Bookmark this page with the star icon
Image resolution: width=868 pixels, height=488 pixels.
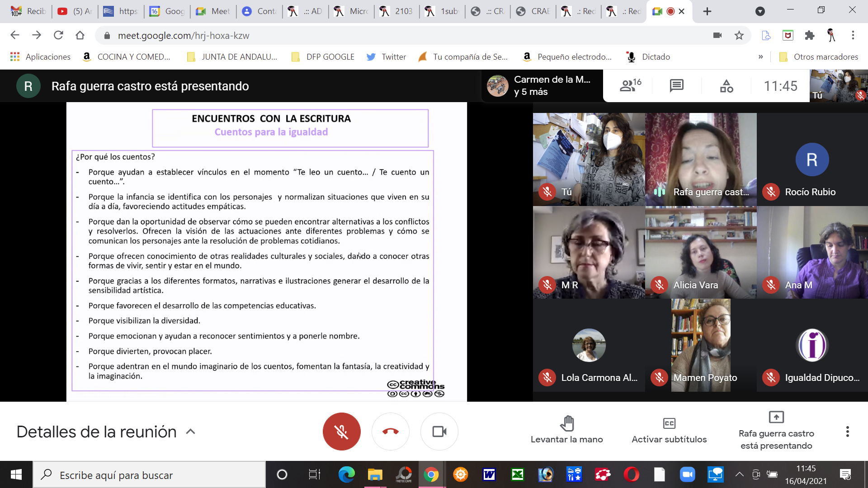click(739, 35)
